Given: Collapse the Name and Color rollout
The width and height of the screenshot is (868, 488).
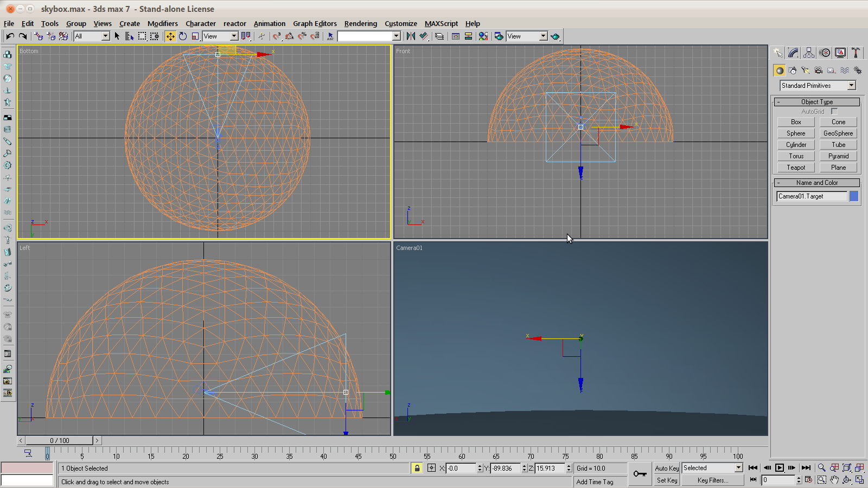Looking at the screenshot, I should click(817, 183).
